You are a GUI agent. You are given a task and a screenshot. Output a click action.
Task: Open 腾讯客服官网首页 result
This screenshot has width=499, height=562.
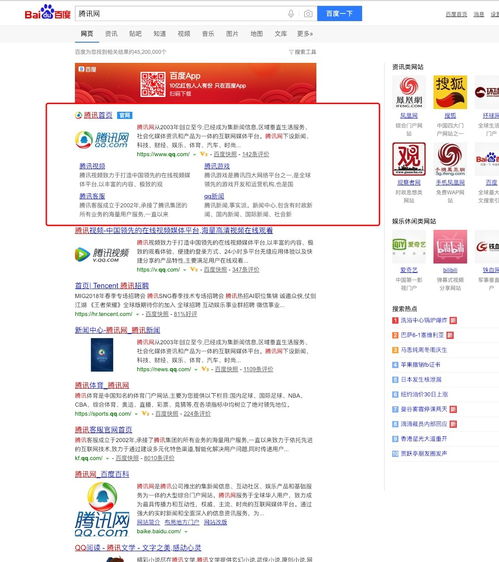104,430
